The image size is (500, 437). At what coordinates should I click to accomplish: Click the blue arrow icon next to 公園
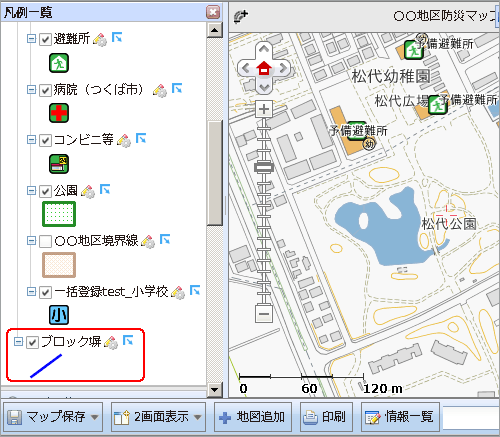(x=105, y=189)
